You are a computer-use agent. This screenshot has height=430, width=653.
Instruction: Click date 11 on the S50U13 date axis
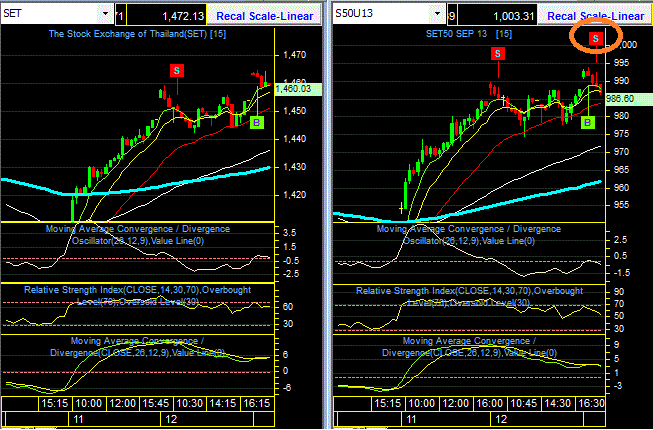(411, 419)
